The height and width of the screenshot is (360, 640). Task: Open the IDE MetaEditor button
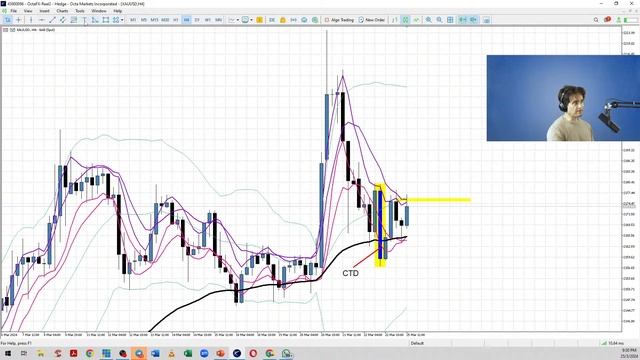coord(272,20)
